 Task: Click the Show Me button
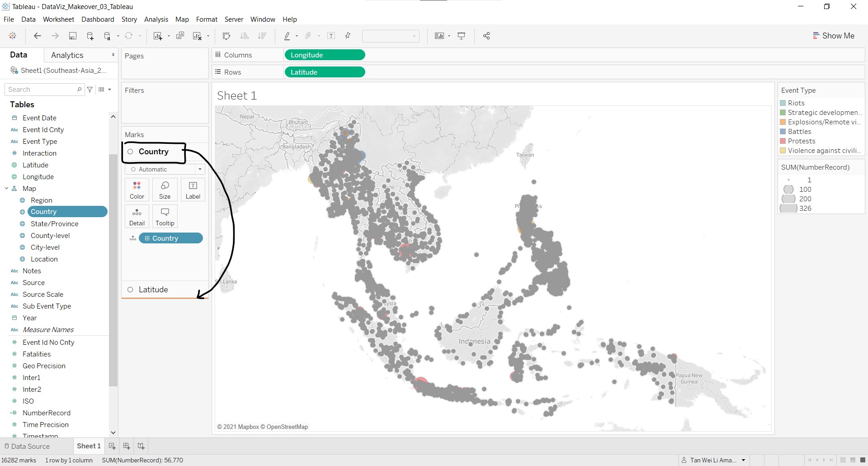pyautogui.click(x=833, y=36)
